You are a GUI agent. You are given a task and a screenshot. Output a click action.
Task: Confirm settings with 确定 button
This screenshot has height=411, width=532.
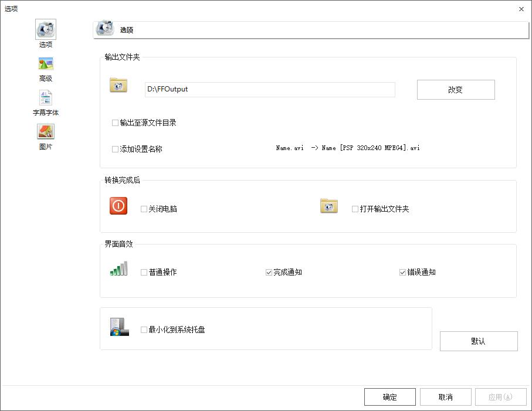[x=390, y=397]
